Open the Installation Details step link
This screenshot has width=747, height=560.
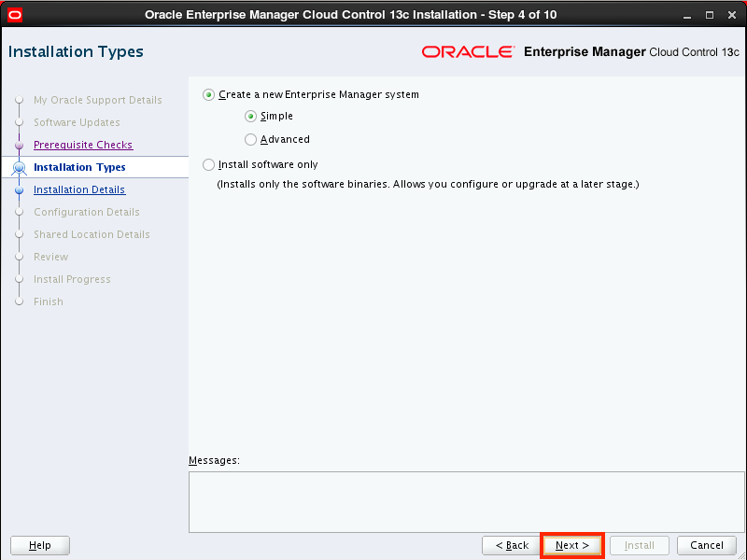(x=79, y=189)
